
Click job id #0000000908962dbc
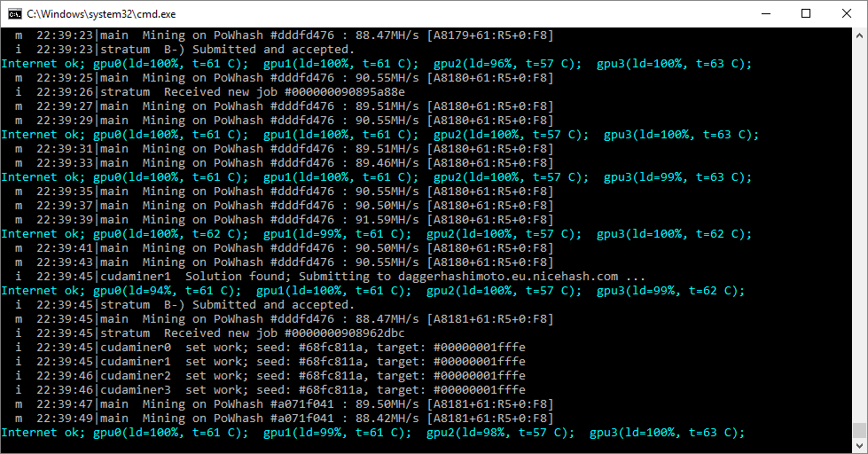[x=345, y=333]
